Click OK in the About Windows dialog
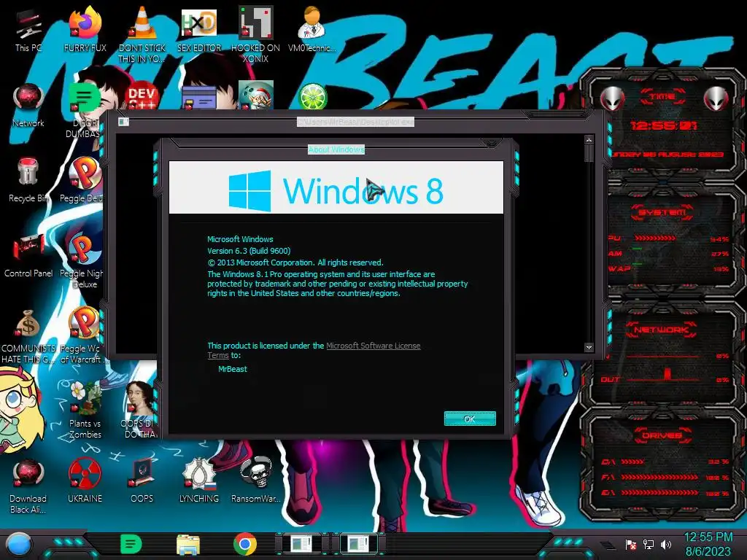This screenshot has width=747, height=560. (x=470, y=419)
